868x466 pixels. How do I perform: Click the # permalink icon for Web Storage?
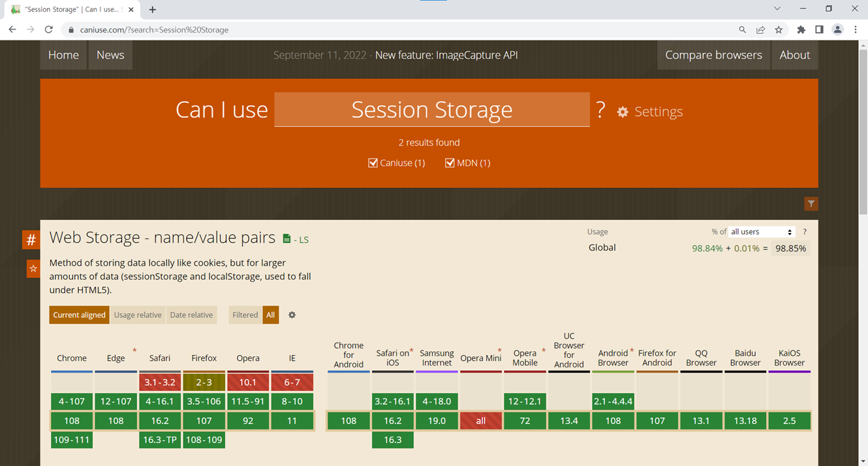click(31, 240)
